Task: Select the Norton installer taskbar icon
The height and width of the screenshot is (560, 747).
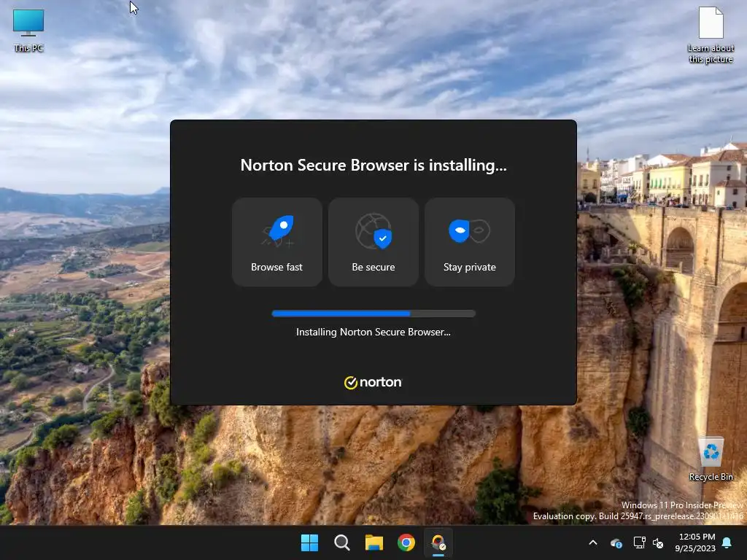Action: 438,542
